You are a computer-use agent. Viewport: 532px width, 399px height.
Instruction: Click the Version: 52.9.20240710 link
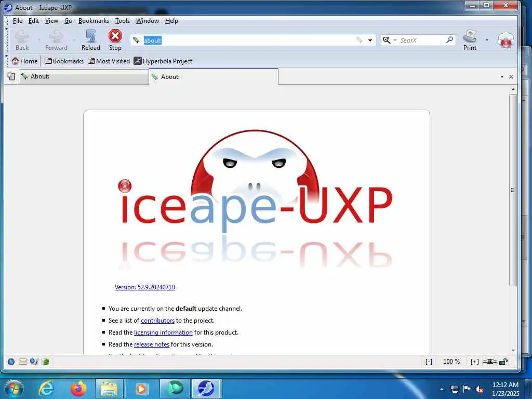click(x=145, y=287)
